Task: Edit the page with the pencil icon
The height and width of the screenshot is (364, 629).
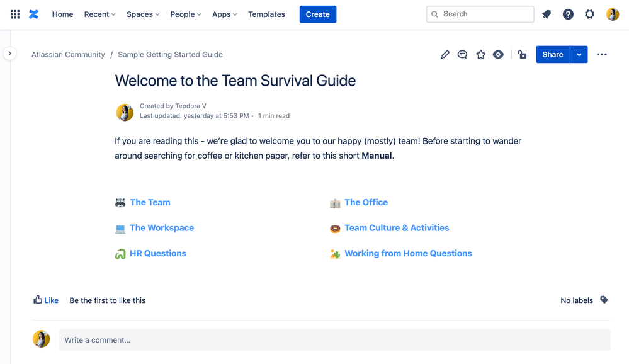Action: click(445, 54)
